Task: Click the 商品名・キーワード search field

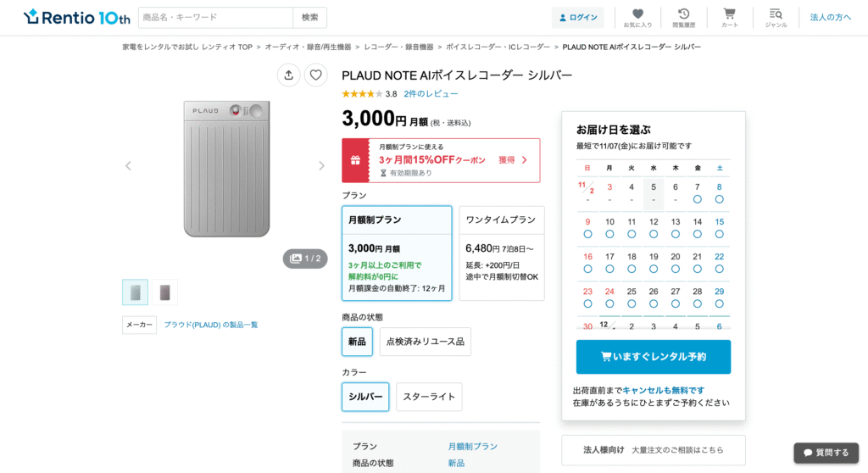Action: [x=215, y=18]
